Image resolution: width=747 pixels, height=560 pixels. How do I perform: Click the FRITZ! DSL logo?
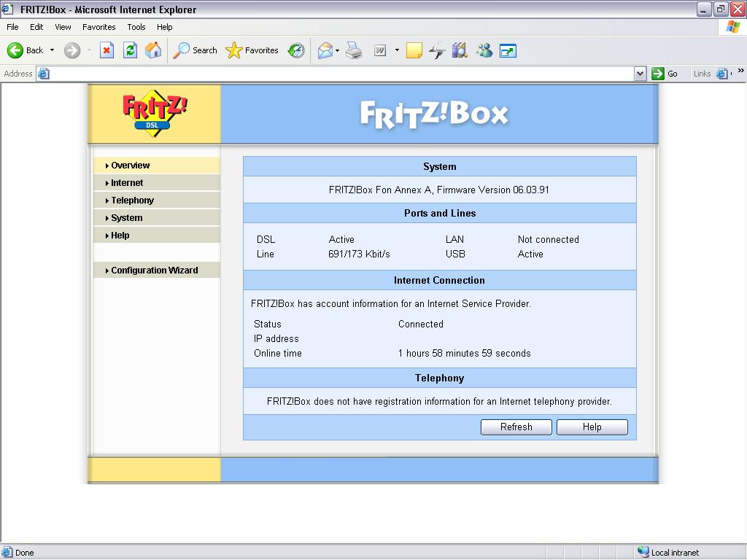[155, 114]
